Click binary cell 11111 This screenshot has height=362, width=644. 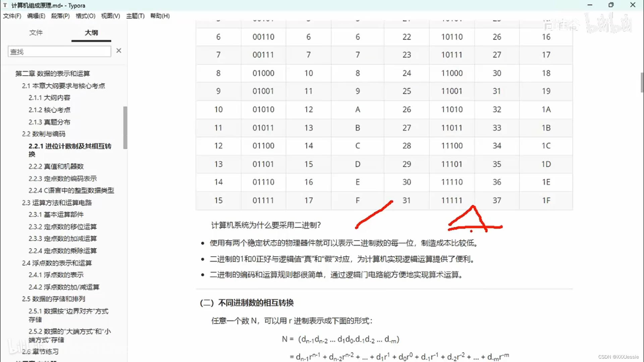pyautogui.click(x=452, y=200)
